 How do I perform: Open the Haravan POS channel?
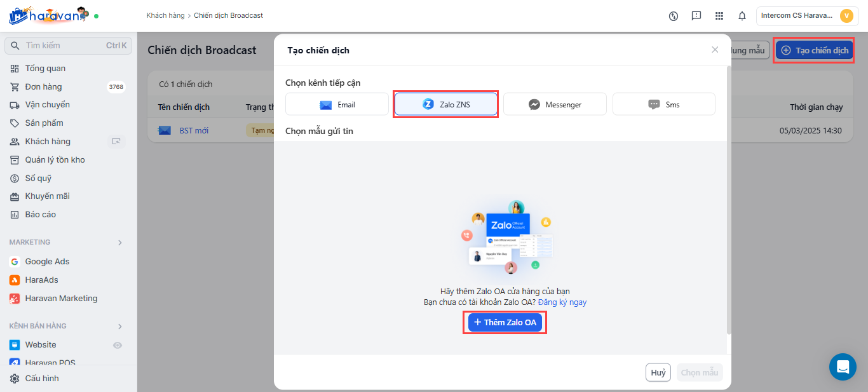(50, 362)
